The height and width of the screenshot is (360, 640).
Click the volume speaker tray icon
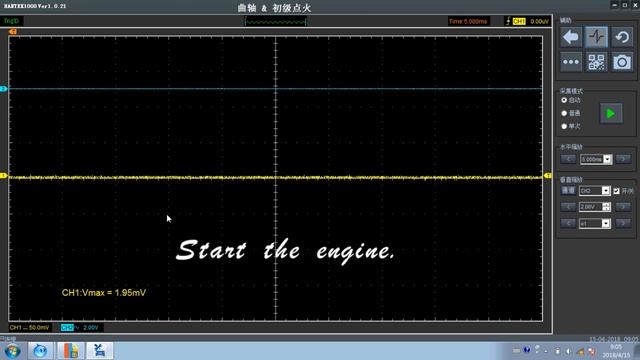click(569, 351)
